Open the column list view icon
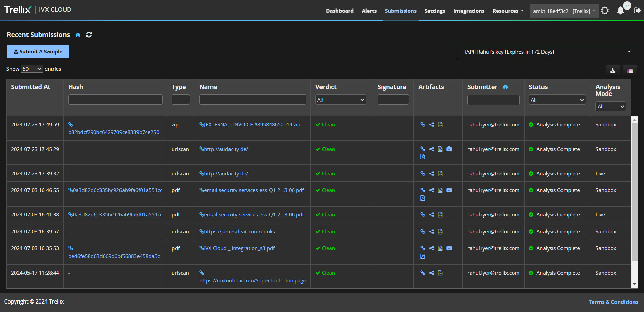Screen dimensions: 644x312 point(630,71)
